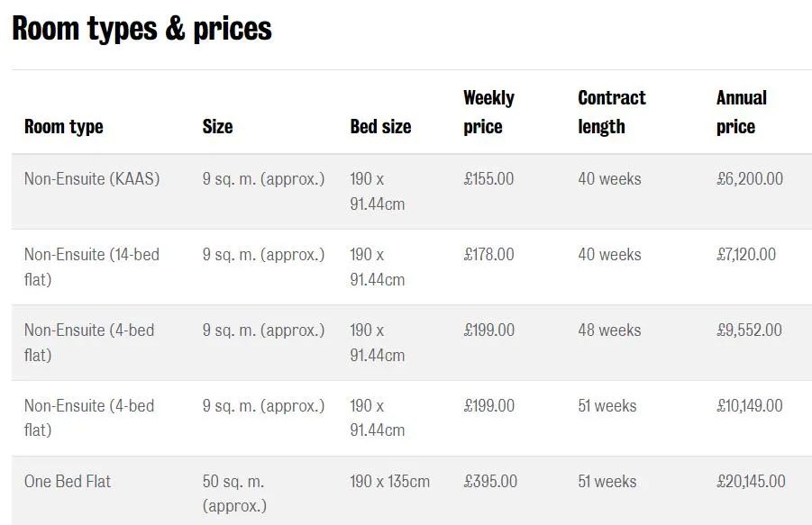Viewport: 812px width, 525px height.
Task: Select the Size column header
Action: pos(217,127)
